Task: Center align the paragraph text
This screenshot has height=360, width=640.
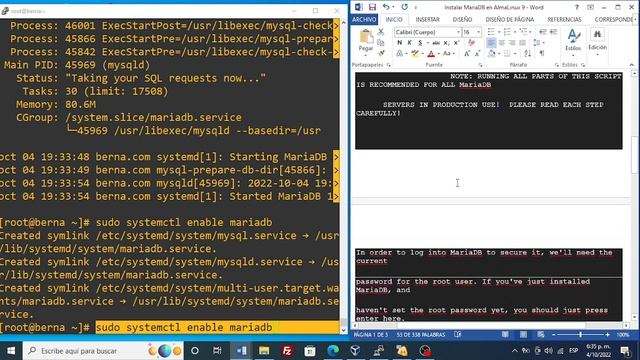Action: 502,42
